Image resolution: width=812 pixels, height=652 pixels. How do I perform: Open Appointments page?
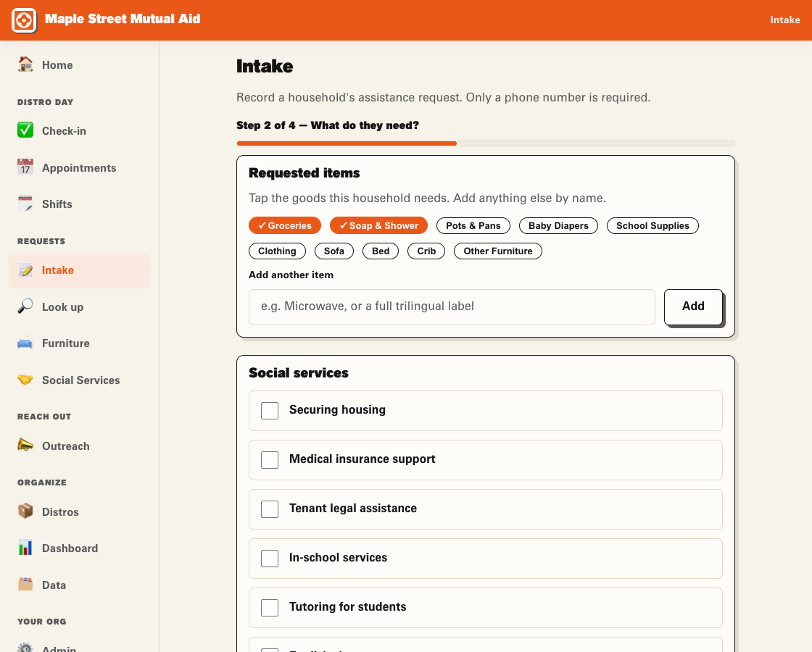pyautogui.click(x=79, y=167)
